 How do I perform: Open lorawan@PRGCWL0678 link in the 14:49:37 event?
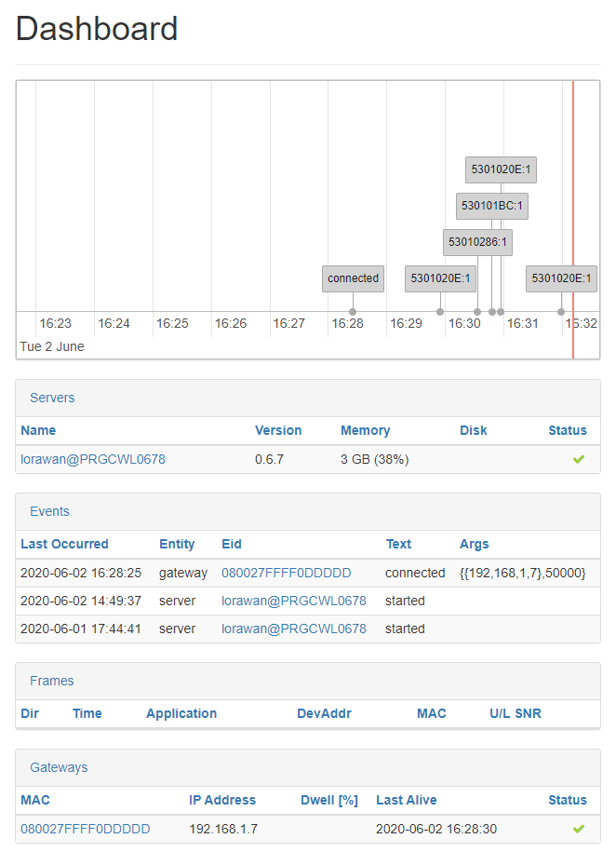click(x=294, y=601)
